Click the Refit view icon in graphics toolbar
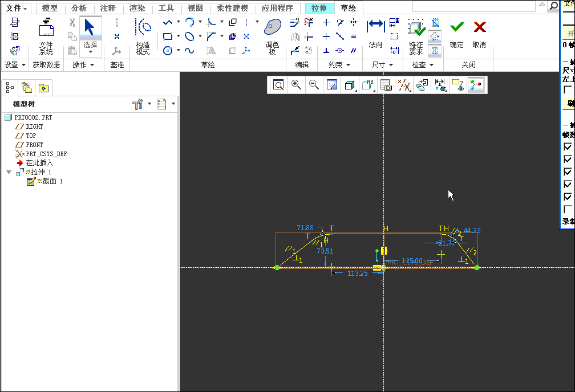 (x=279, y=85)
